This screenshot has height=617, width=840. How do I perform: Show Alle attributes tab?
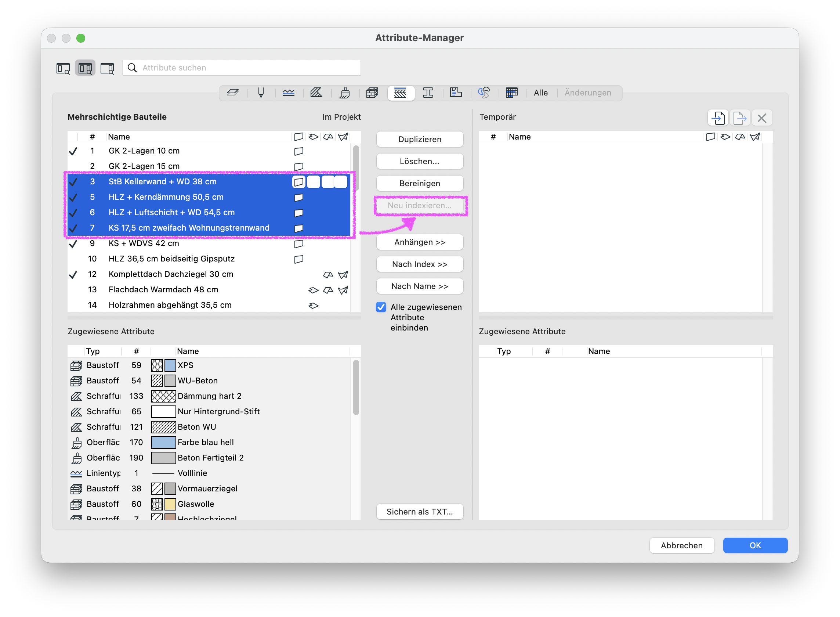540,93
